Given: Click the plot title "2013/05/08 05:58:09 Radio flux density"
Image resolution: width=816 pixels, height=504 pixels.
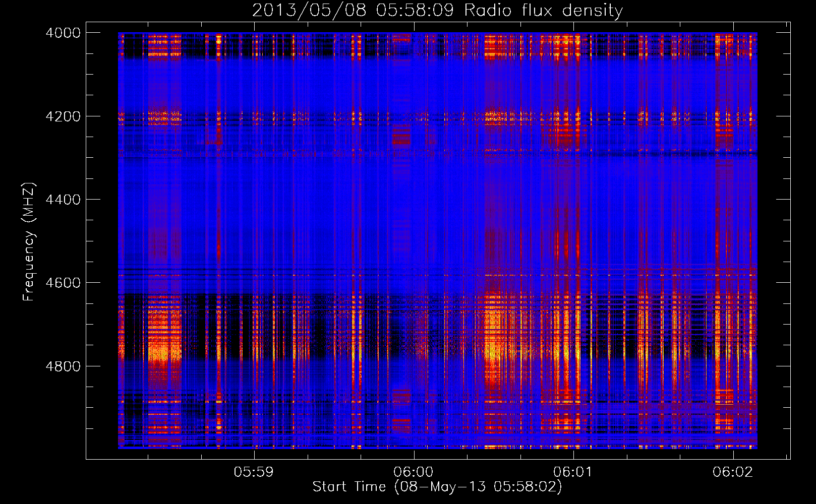Looking at the screenshot, I should click(x=437, y=11).
